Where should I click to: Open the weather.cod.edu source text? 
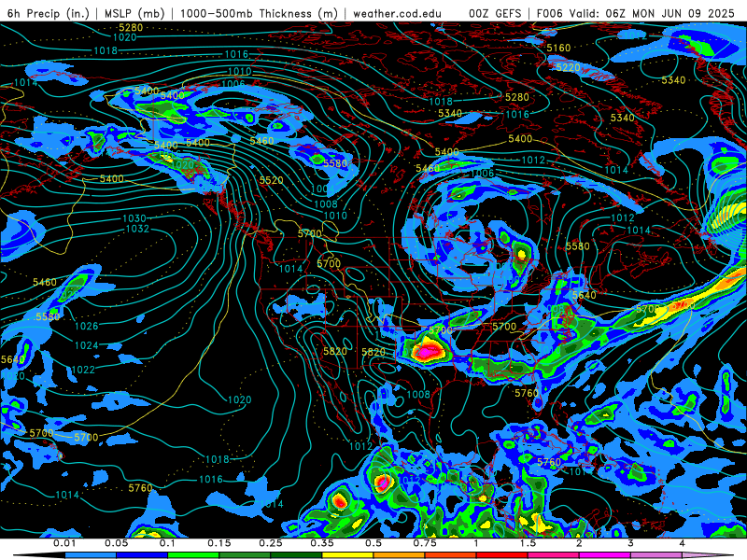tap(398, 13)
